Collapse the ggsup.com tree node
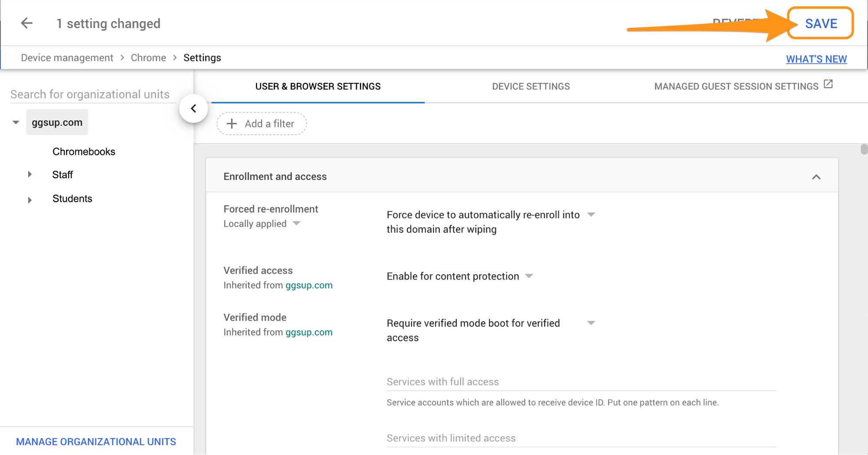The width and height of the screenshot is (868, 455). [x=16, y=123]
